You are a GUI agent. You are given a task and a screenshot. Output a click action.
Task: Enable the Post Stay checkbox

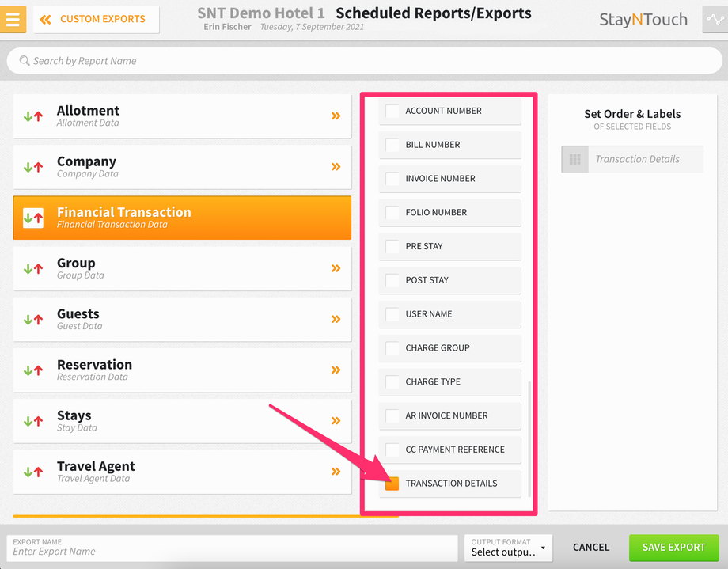click(392, 280)
